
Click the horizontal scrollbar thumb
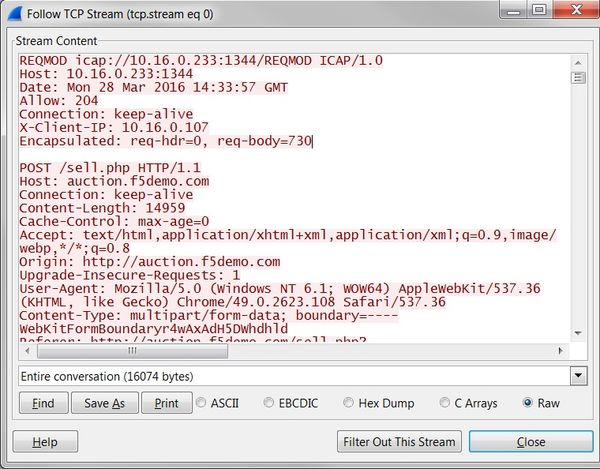point(132,350)
